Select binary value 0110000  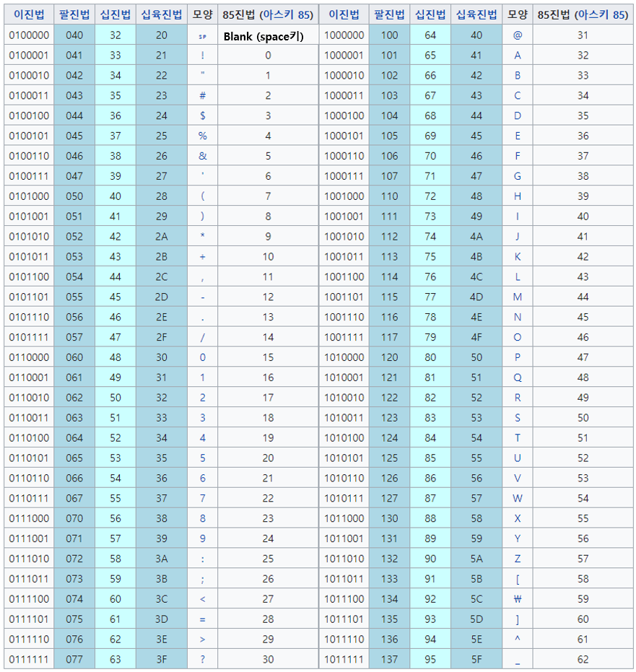pyautogui.click(x=29, y=357)
